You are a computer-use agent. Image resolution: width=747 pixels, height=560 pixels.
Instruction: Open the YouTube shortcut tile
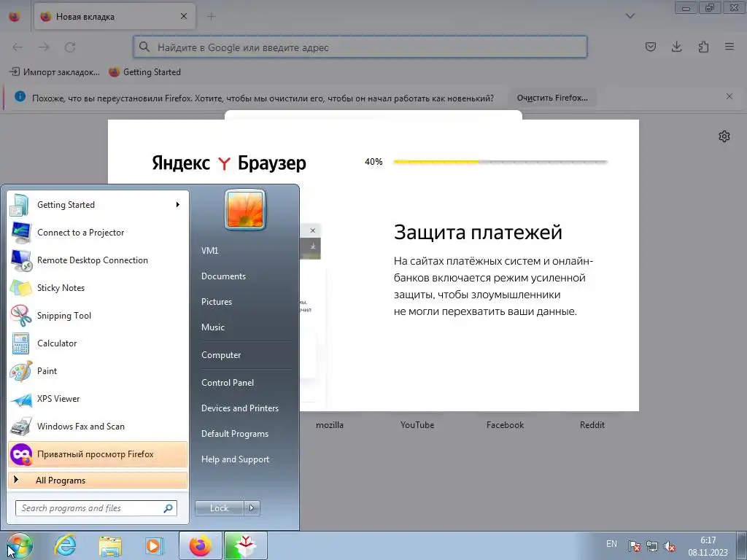[x=417, y=425]
